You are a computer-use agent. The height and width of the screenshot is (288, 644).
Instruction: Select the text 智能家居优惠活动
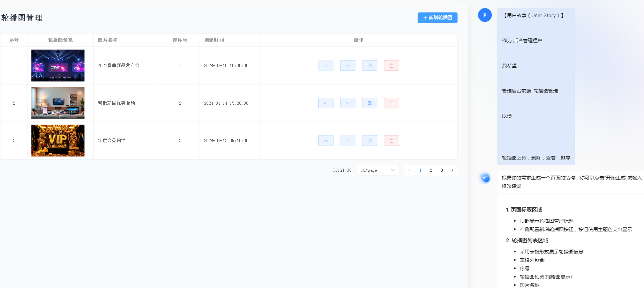(x=116, y=103)
